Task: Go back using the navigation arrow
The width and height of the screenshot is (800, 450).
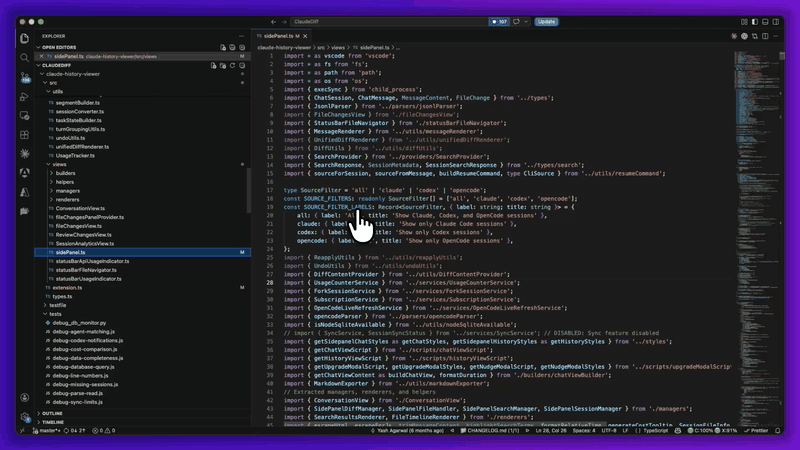Action: [x=273, y=21]
